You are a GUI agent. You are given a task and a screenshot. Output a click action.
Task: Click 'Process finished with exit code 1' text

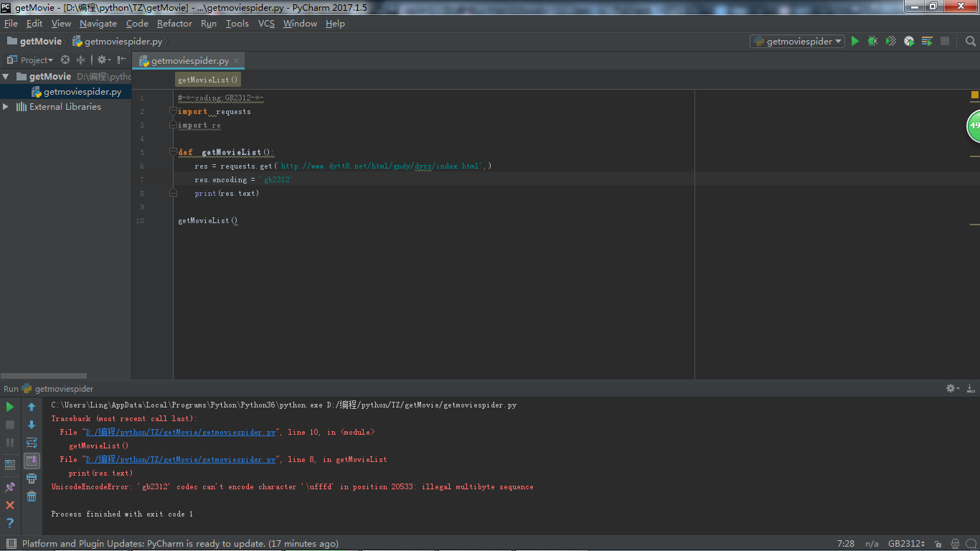(x=122, y=514)
